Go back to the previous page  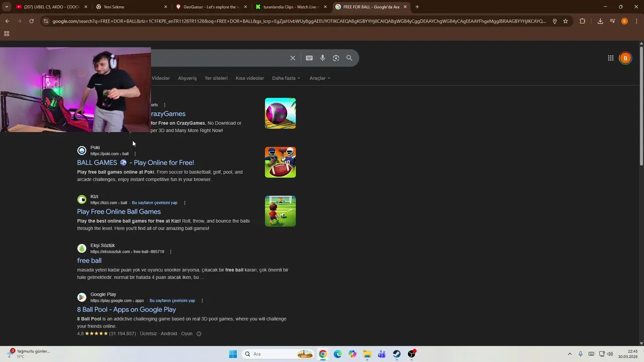pyautogui.click(x=7, y=21)
